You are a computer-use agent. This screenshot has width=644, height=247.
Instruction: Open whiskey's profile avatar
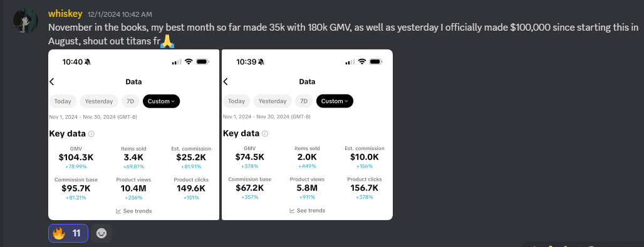point(26,21)
